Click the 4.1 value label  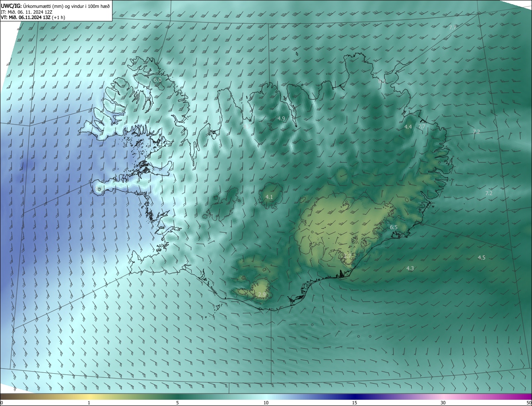click(x=269, y=197)
